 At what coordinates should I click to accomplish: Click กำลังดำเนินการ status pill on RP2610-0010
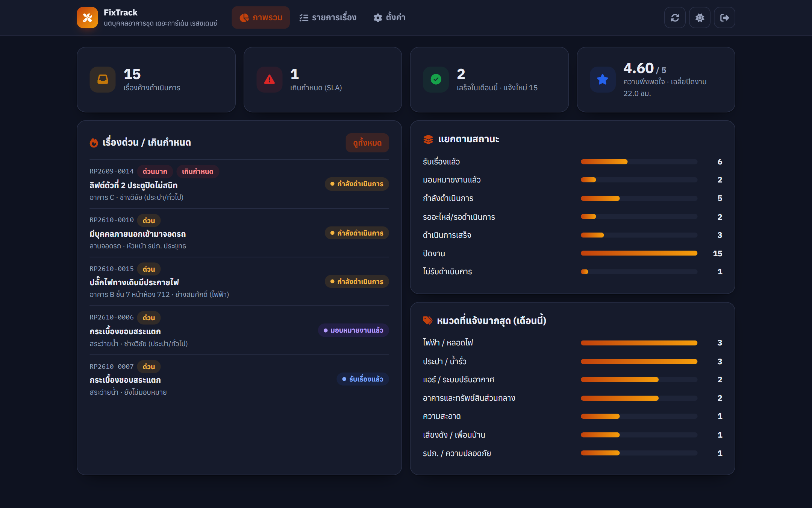tap(357, 233)
